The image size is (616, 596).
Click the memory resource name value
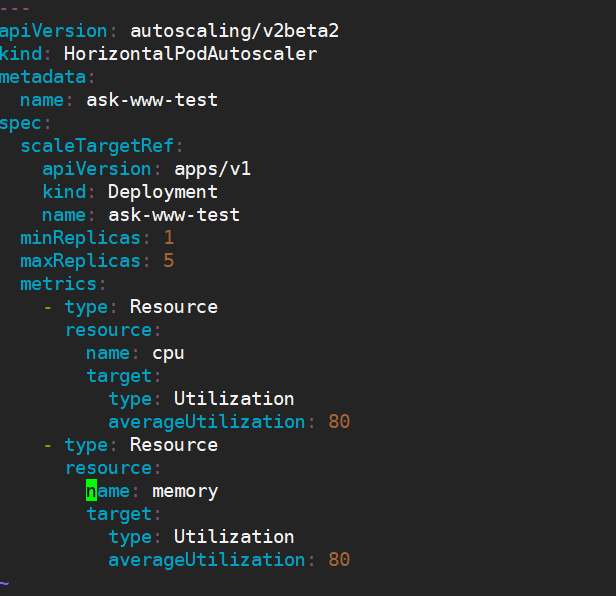tap(184, 491)
